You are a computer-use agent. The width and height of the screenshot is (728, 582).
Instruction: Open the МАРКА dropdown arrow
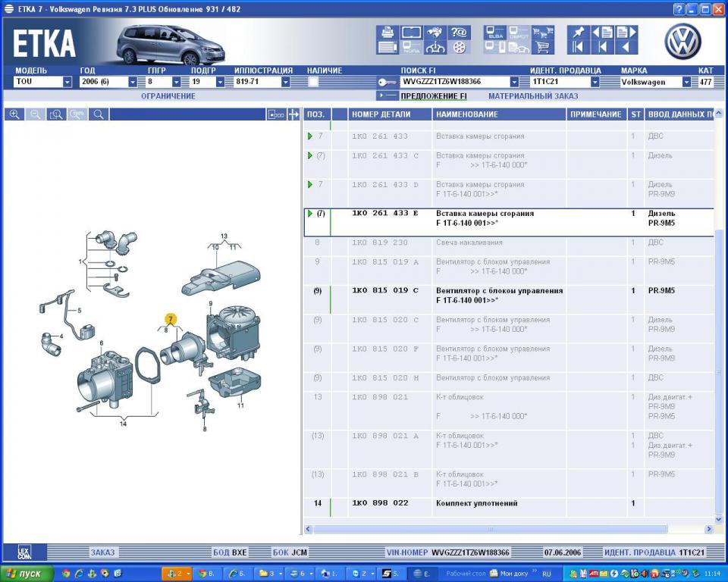[686, 82]
